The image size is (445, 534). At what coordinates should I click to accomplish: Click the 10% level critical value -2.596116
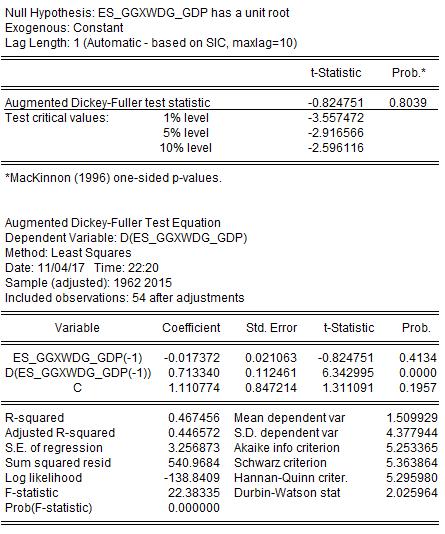click(336, 148)
